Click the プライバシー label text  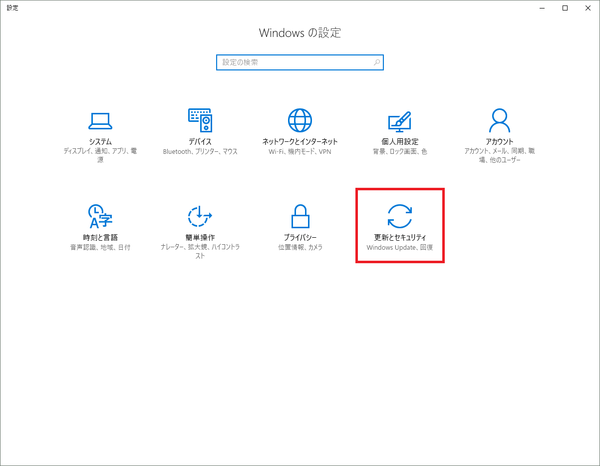pyautogui.click(x=300, y=238)
